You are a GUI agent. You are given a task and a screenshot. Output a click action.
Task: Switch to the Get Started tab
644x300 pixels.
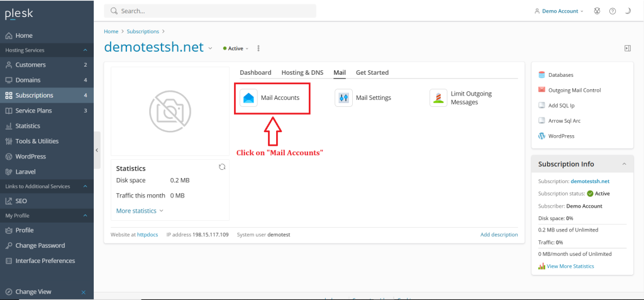[372, 72]
